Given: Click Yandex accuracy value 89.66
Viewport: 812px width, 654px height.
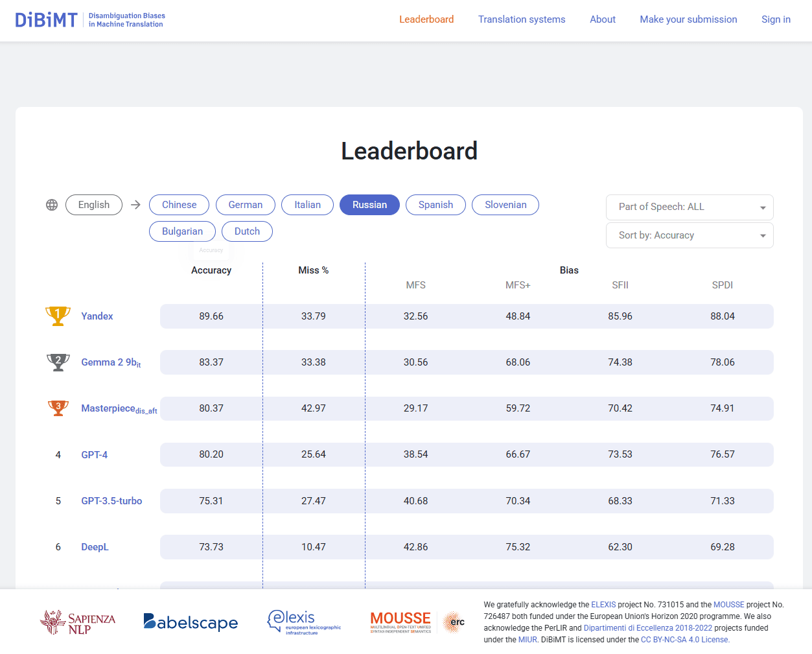Looking at the screenshot, I should pyautogui.click(x=211, y=316).
